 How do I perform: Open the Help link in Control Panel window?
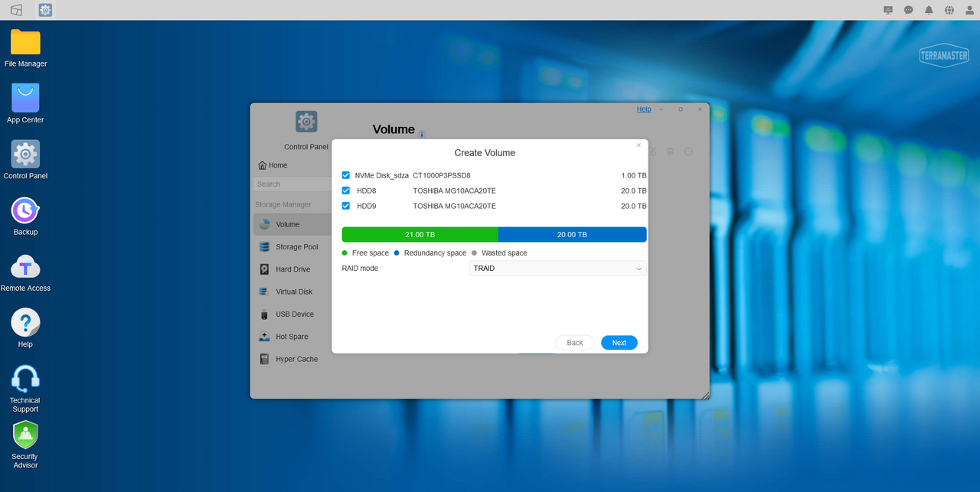(644, 109)
